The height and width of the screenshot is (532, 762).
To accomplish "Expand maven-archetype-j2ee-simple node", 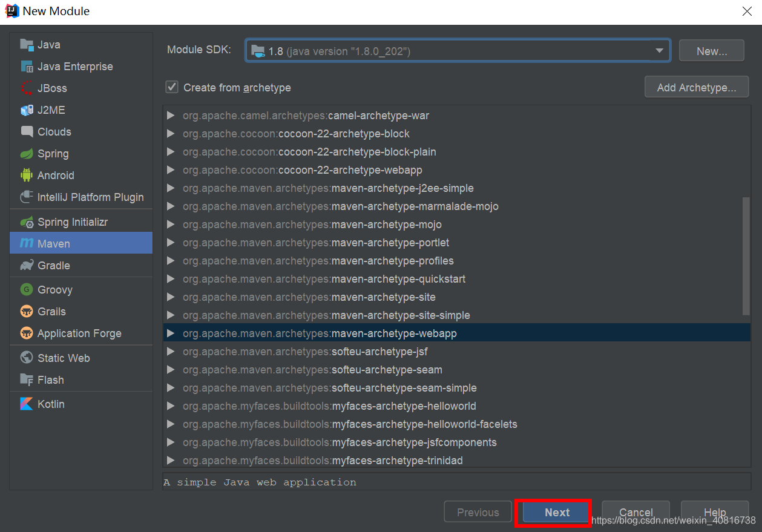I will (x=171, y=188).
